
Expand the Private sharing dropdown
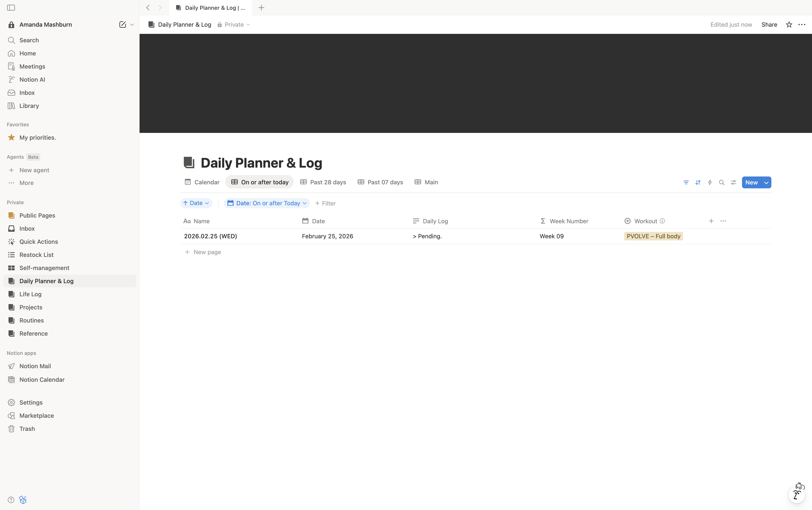click(x=234, y=25)
